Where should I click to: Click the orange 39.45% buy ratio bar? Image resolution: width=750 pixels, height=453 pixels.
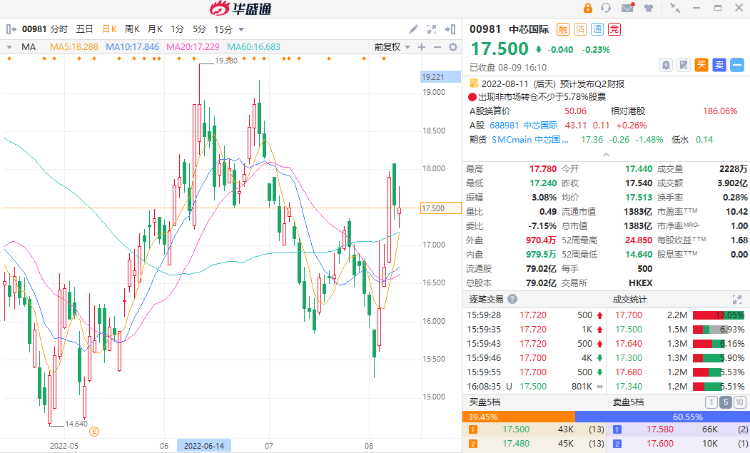(x=518, y=417)
